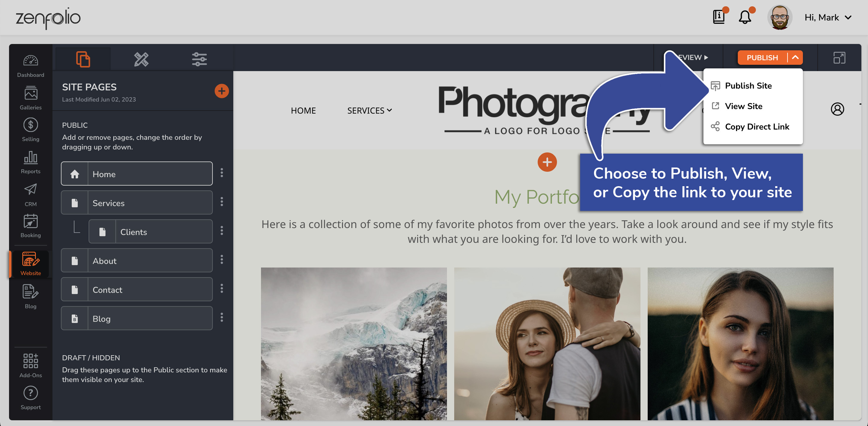Add a new site page

coord(222,91)
